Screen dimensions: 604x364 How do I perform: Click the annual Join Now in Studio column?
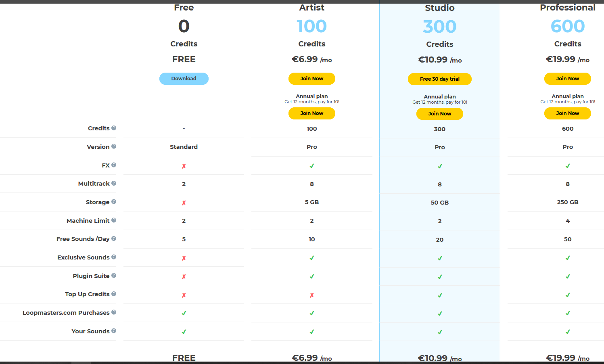click(x=440, y=114)
